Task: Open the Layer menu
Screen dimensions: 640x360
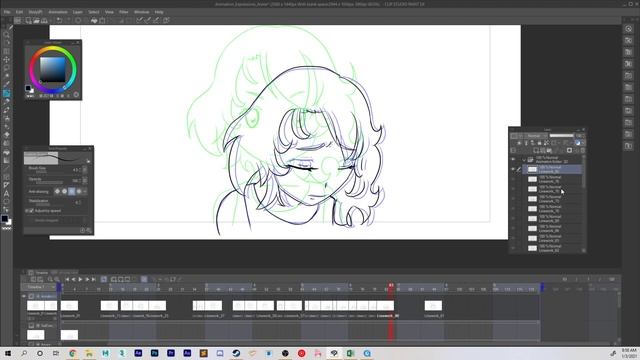Action: (x=78, y=12)
